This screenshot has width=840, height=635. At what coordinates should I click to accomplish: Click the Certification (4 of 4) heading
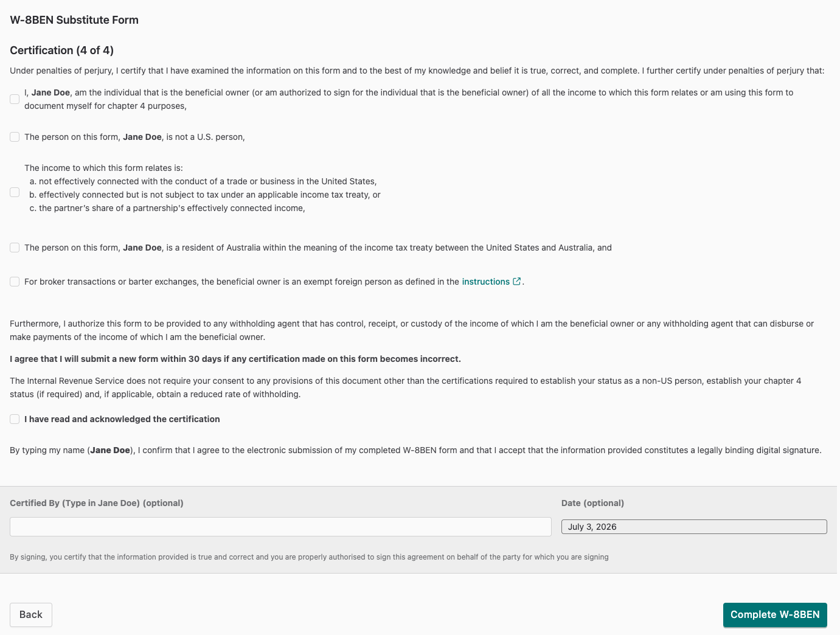(x=62, y=50)
